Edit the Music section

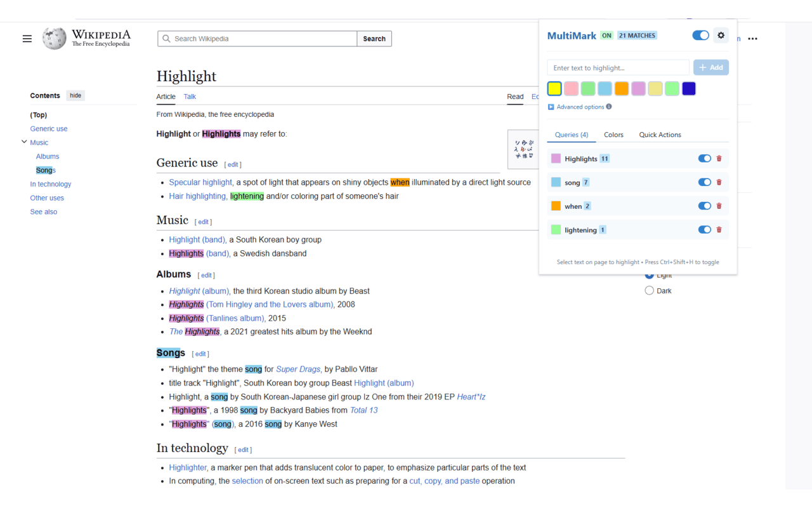203,222
